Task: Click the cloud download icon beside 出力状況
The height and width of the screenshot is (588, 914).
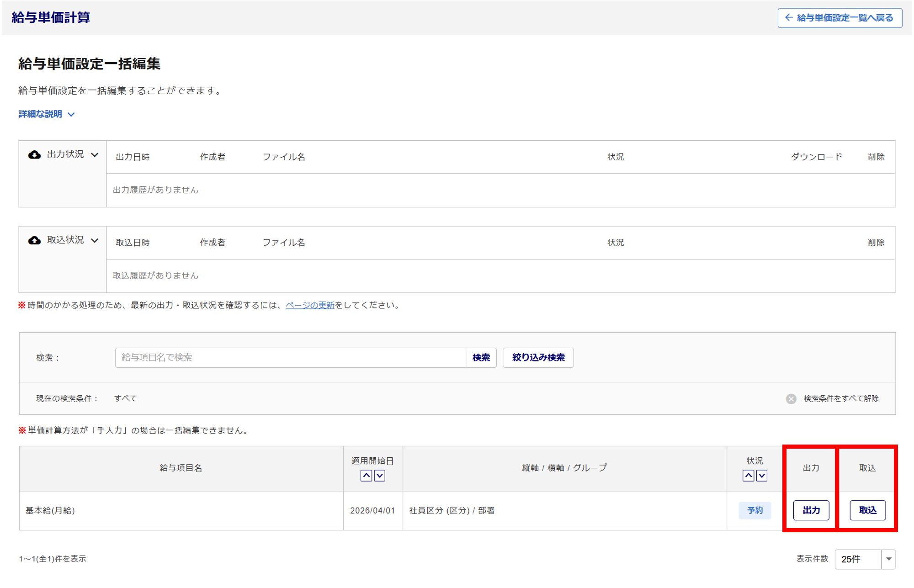Action: [34, 155]
